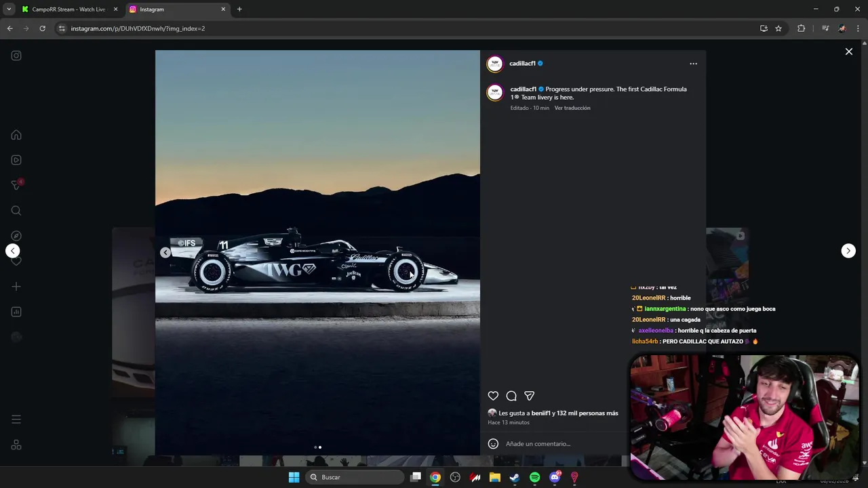Go to the next post arrow

pyautogui.click(x=848, y=251)
